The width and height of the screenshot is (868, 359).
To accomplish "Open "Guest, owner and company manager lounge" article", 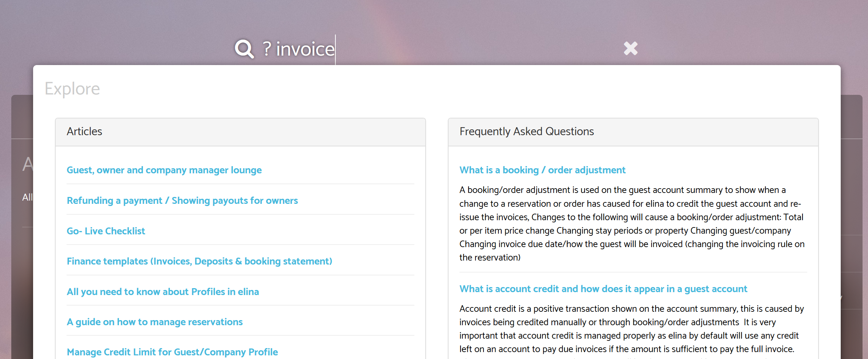I will pyautogui.click(x=164, y=170).
